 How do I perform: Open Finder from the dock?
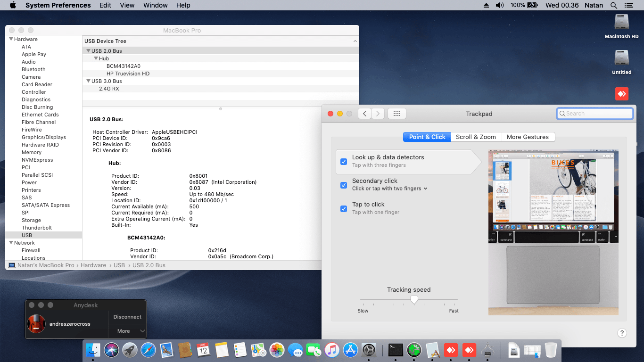click(x=93, y=350)
